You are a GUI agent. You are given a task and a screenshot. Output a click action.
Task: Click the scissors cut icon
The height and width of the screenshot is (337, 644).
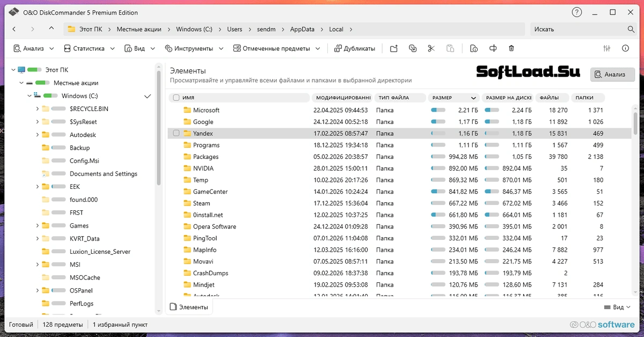tap(431, 48)
